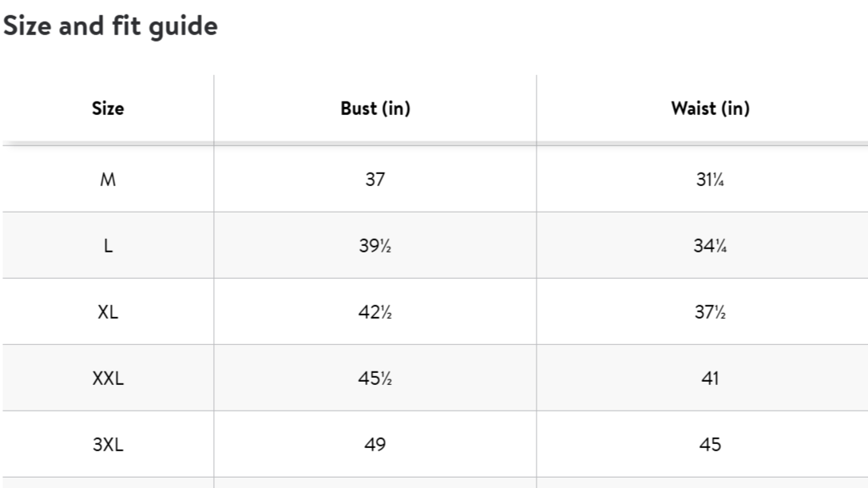
Task: Click bust value 45½ for size XXL
Action: (375, 379)
